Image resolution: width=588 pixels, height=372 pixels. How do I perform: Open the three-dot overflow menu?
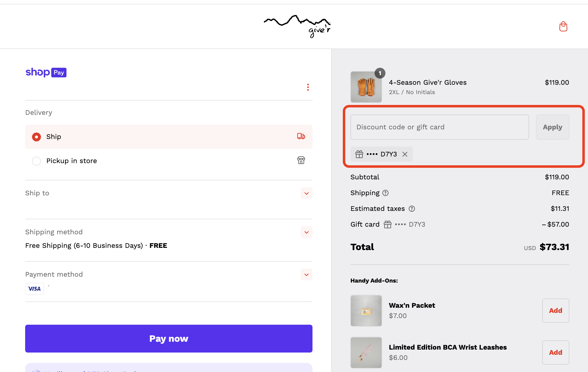[x=308, y=87]
